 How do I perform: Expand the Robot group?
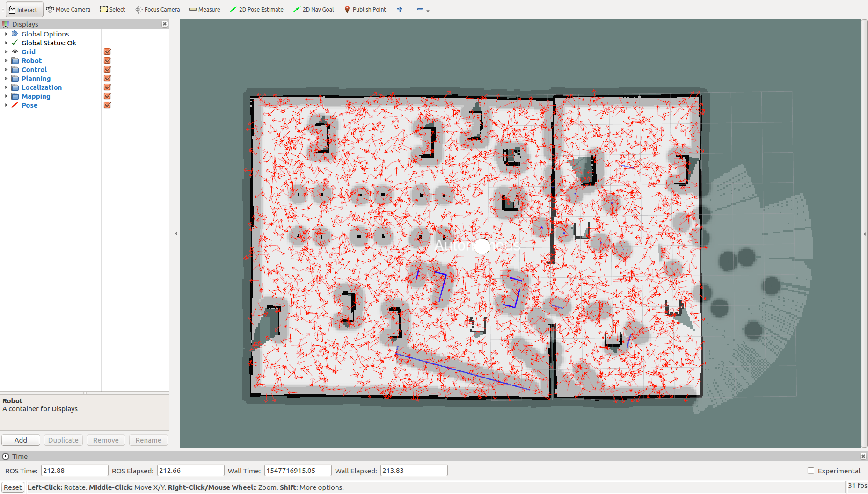pos(6,60)
